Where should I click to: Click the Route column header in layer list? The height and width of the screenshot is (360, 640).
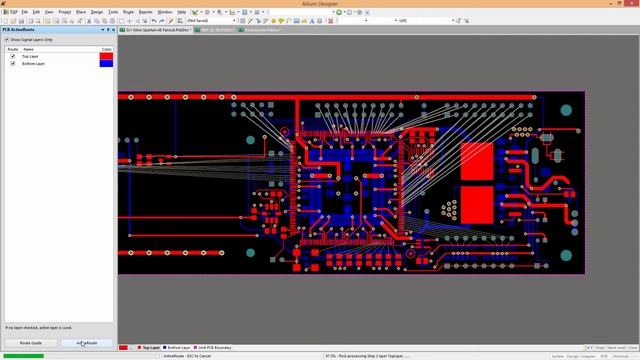point(13,49)
